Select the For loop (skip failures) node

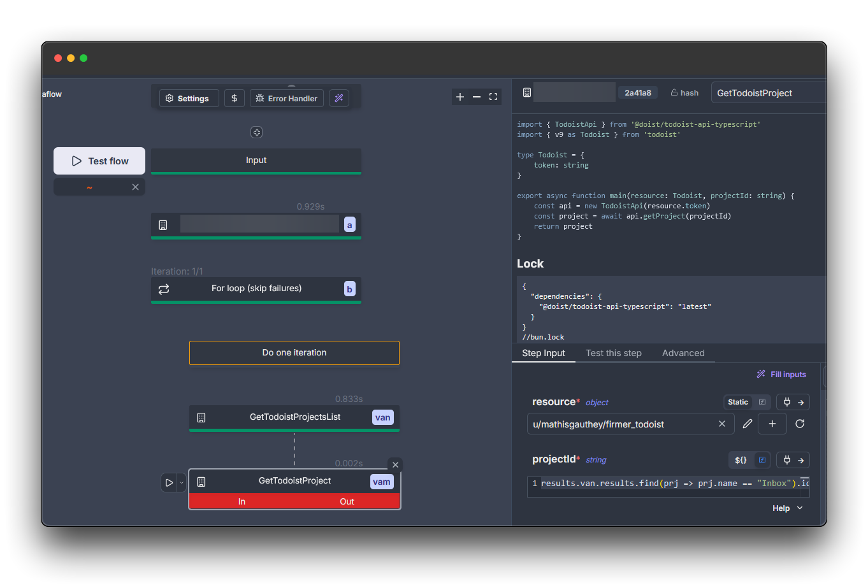pos(256,289)
